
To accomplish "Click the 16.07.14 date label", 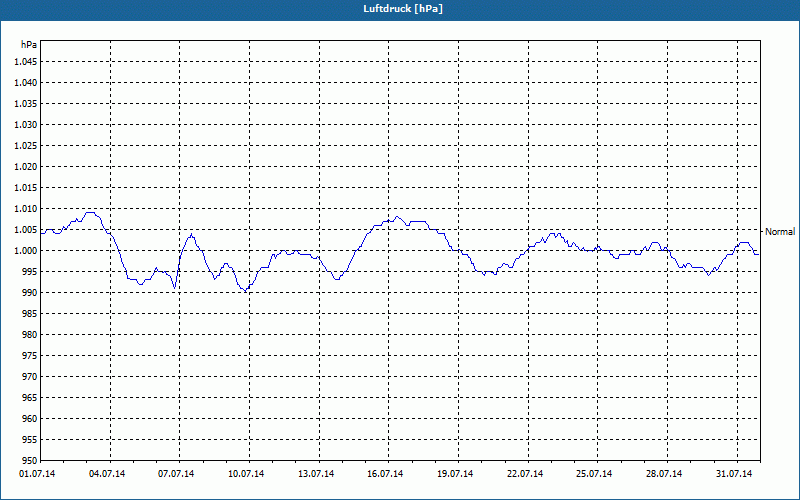I will (385, 474).
